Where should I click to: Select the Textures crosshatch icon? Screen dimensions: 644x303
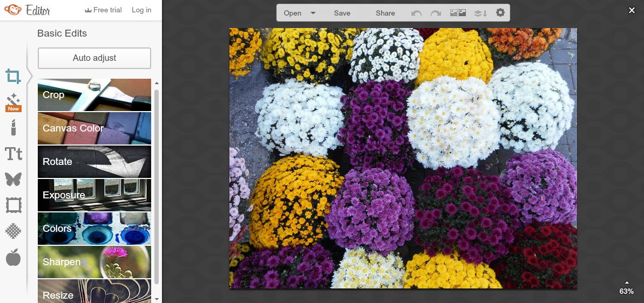coord(13,231)
